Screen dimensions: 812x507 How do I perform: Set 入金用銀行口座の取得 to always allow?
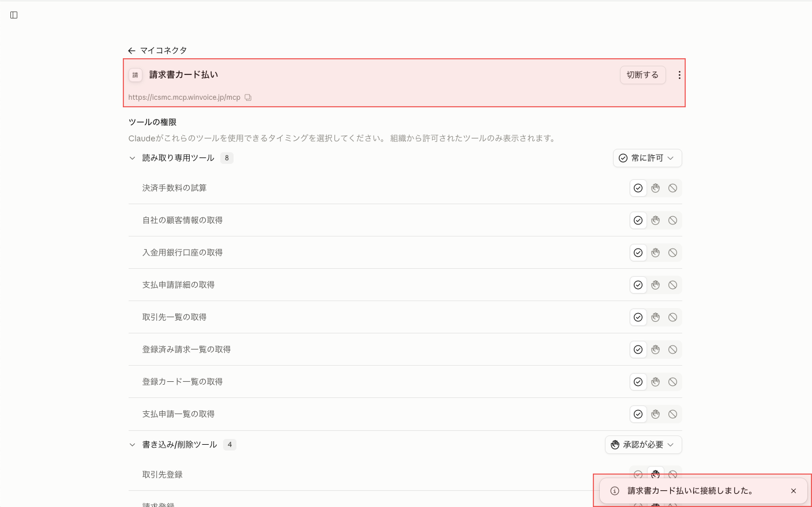click(638, 253)
